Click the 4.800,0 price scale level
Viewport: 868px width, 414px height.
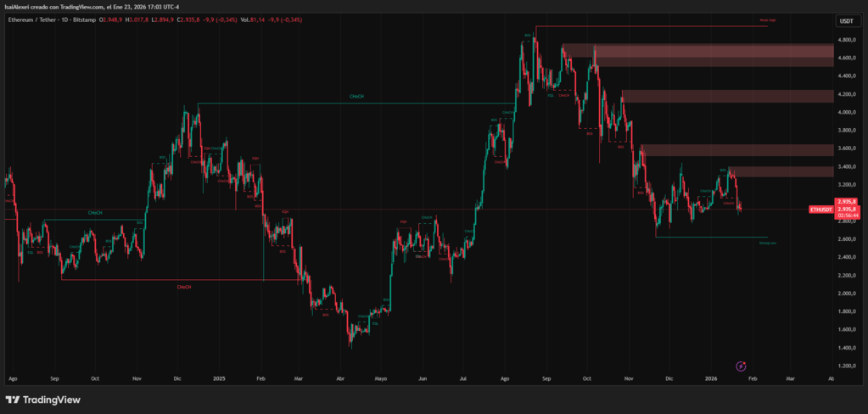click(846, 40)
